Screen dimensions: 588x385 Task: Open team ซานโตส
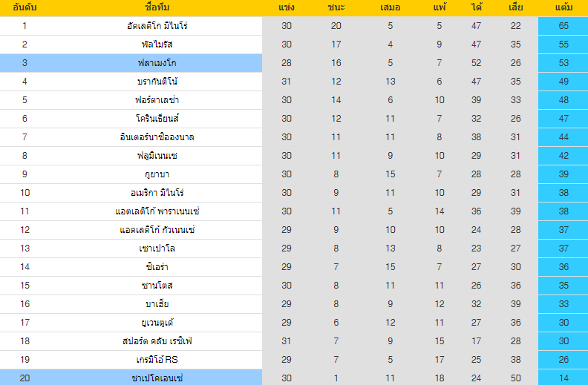tap(157, 286)
